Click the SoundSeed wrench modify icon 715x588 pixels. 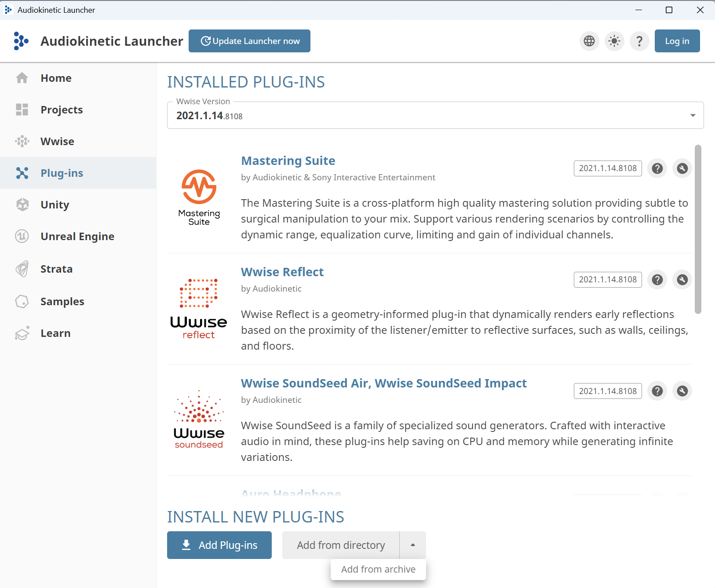coord(682,391)
